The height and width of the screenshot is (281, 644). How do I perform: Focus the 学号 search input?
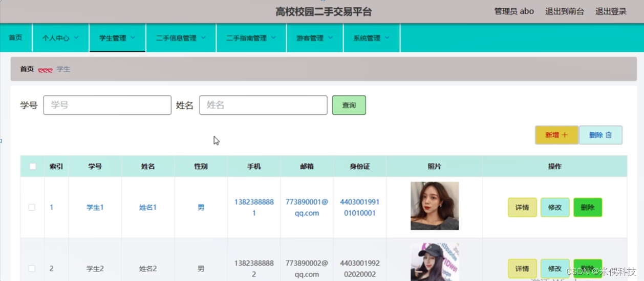click(x=108, y=105)
